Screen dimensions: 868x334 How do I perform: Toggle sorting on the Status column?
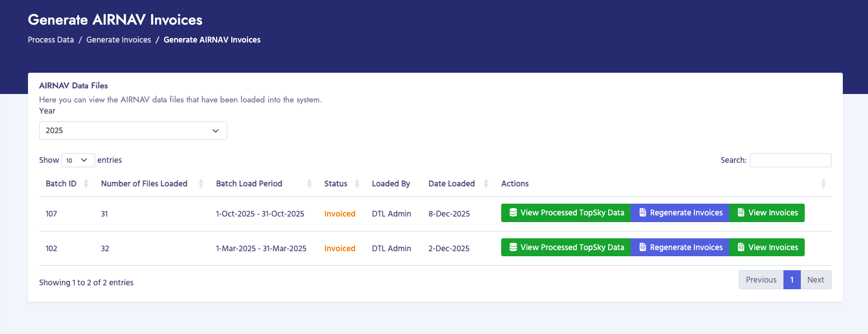click(x=357, y=184)
